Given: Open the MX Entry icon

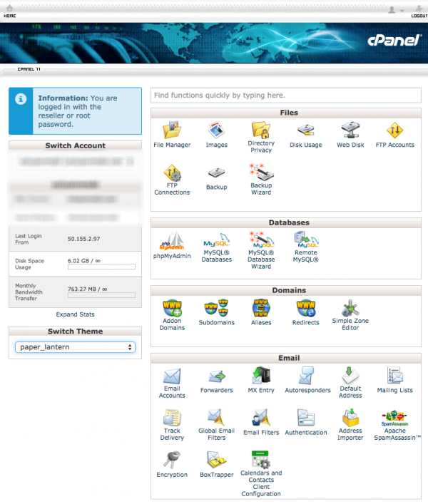Looking at the screenshot, I should [260, 376].
